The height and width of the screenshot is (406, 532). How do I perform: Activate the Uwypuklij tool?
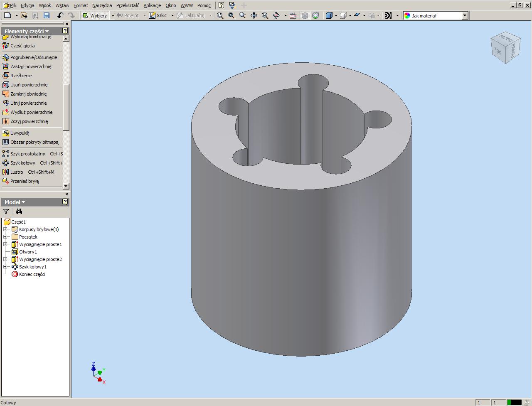pos(16,133)
